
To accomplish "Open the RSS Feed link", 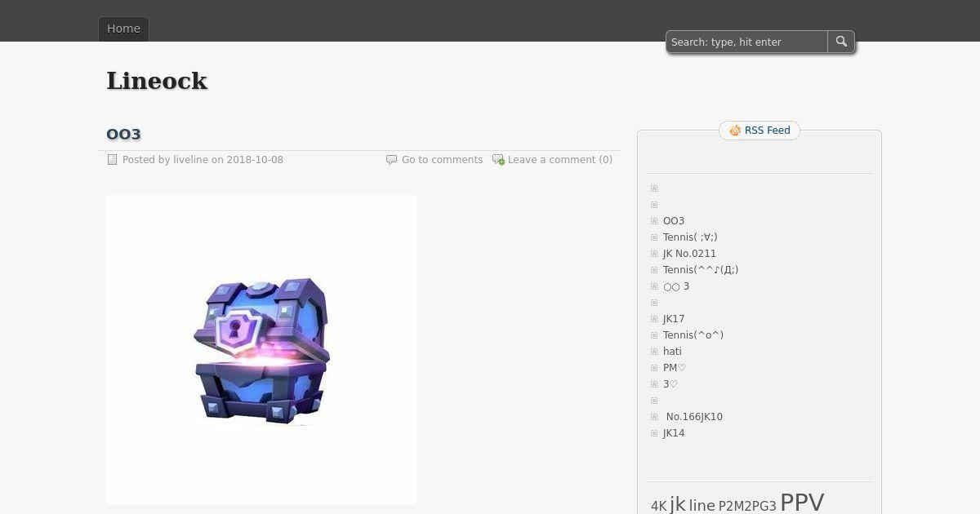I will click(x=768, y=131).
